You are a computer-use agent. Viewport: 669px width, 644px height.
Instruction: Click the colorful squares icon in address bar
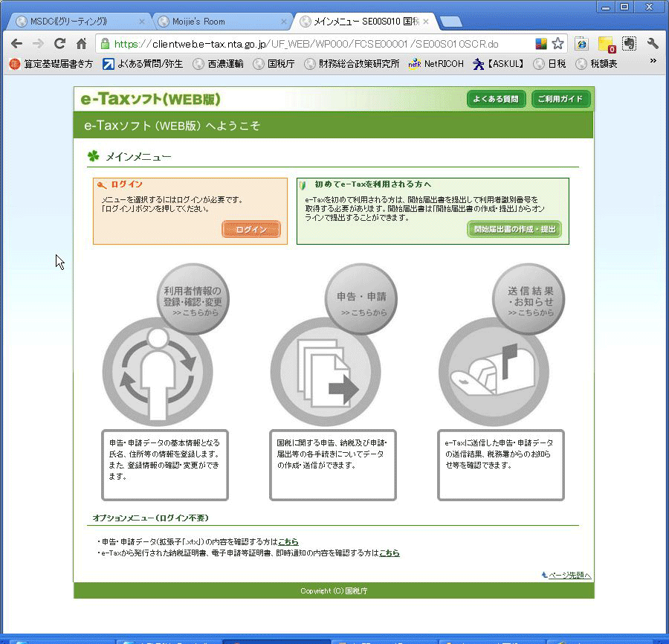click(x=541, y=44)
